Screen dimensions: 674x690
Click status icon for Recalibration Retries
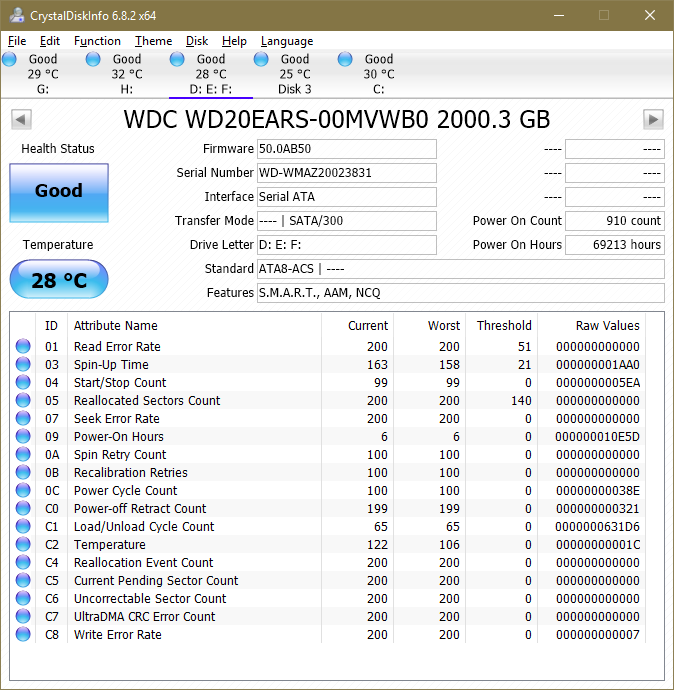[23, 473]
